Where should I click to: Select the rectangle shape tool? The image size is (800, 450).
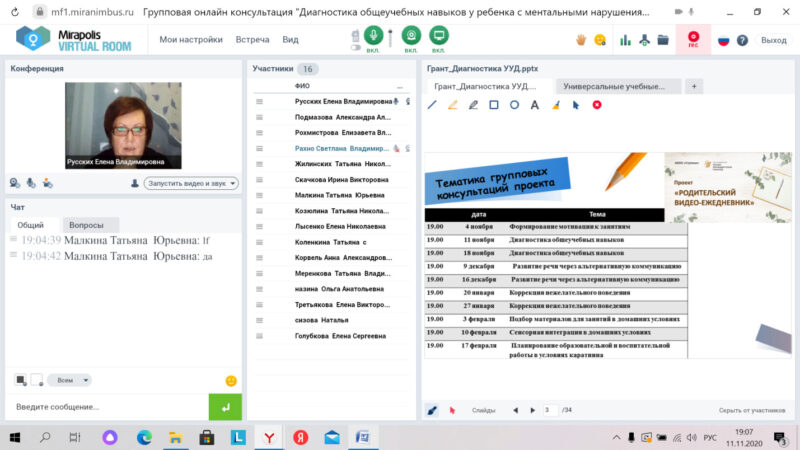(x=494, y=105)
